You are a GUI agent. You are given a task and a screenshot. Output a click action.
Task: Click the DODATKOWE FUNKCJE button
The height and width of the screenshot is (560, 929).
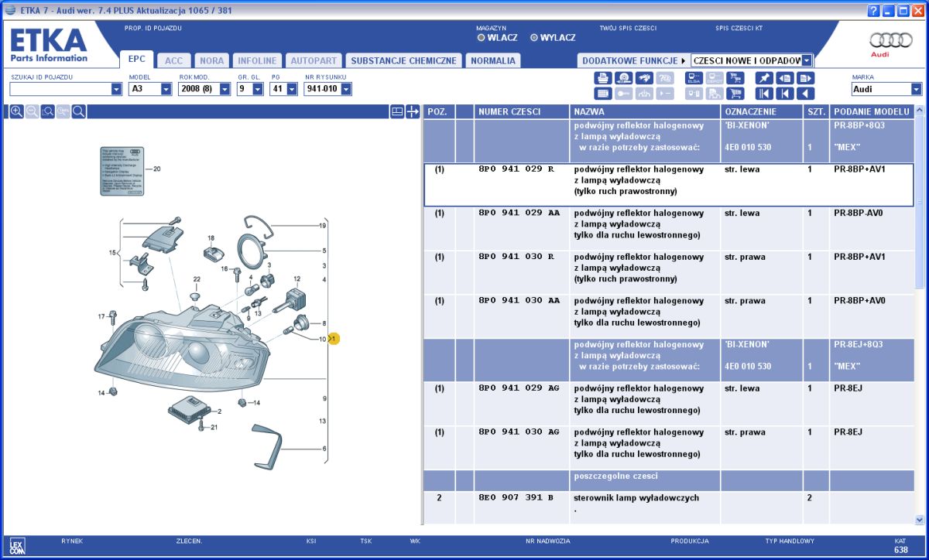633,60
